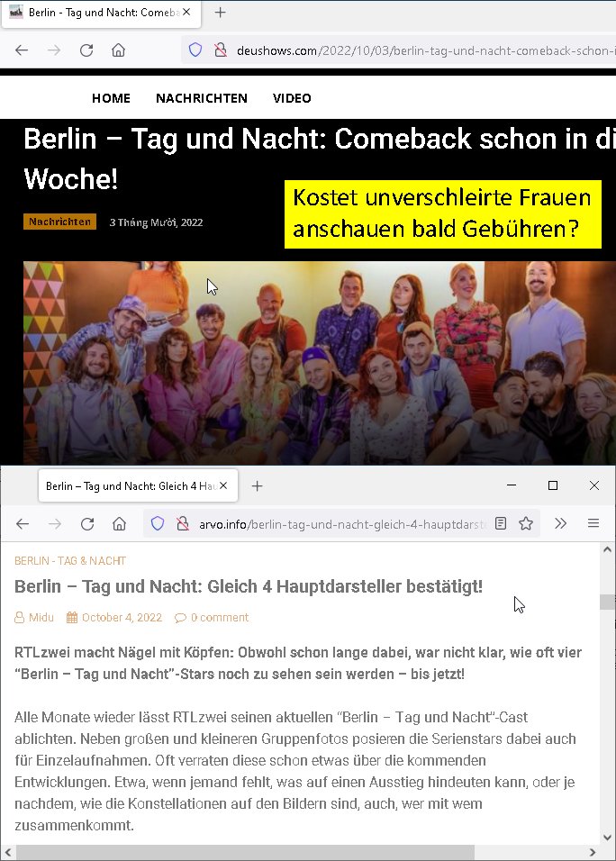Screen dimensions: 616x861
Task: Click the insecure lock icon beside deushows.com
Action: coord(221,50)
